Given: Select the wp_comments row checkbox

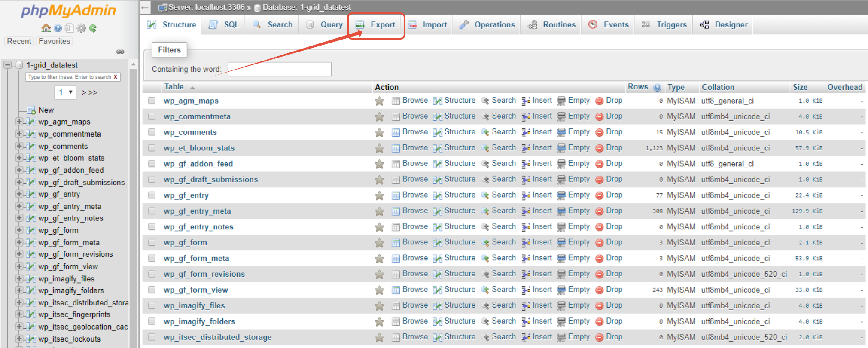Looking at the screenshot, I should (152, 132).
